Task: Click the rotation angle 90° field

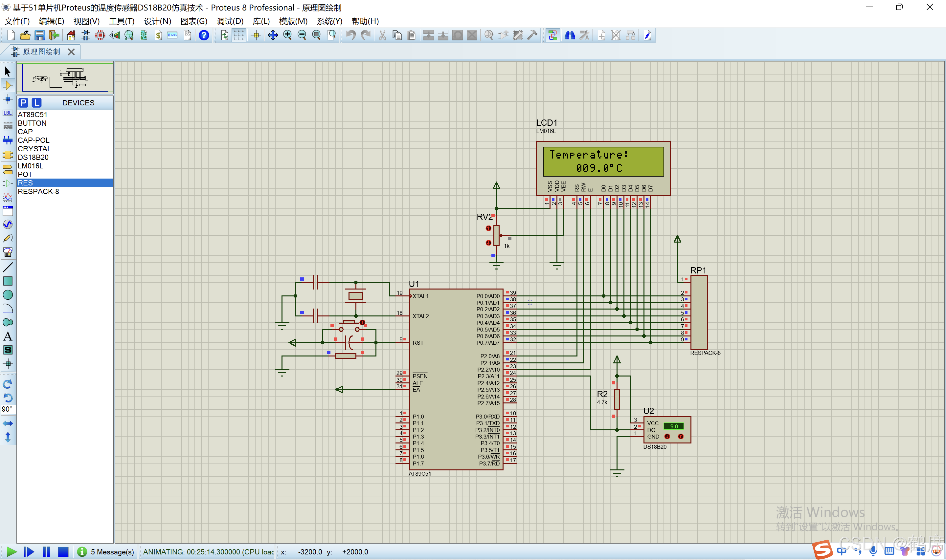Action: pos(7,409)
